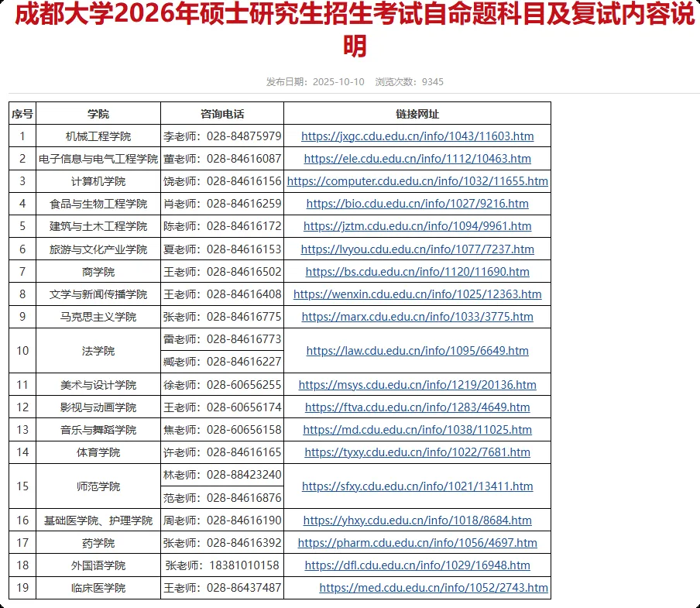The height and width of the screenshot is (608, 700).
Task: Select the 文学与新闻传播学院 cell
Action: click(x=98, y=294)
